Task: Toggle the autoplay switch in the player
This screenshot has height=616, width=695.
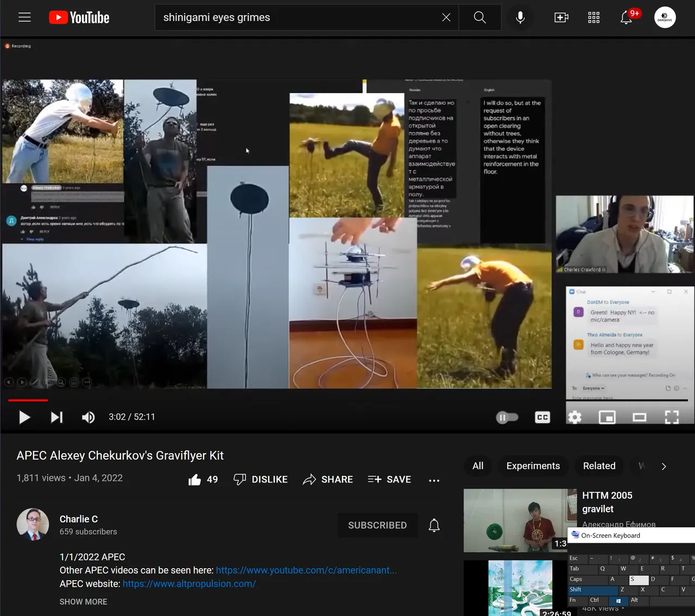Action: pos(507,417)
